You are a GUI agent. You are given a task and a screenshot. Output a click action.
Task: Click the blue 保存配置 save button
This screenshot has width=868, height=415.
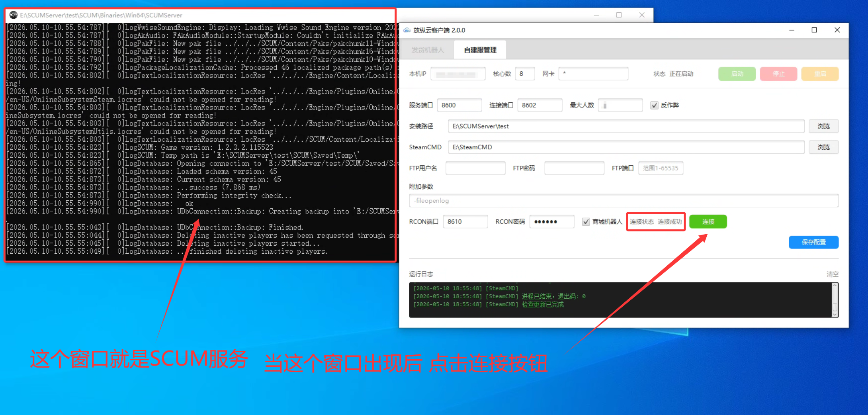click(813, 242)
